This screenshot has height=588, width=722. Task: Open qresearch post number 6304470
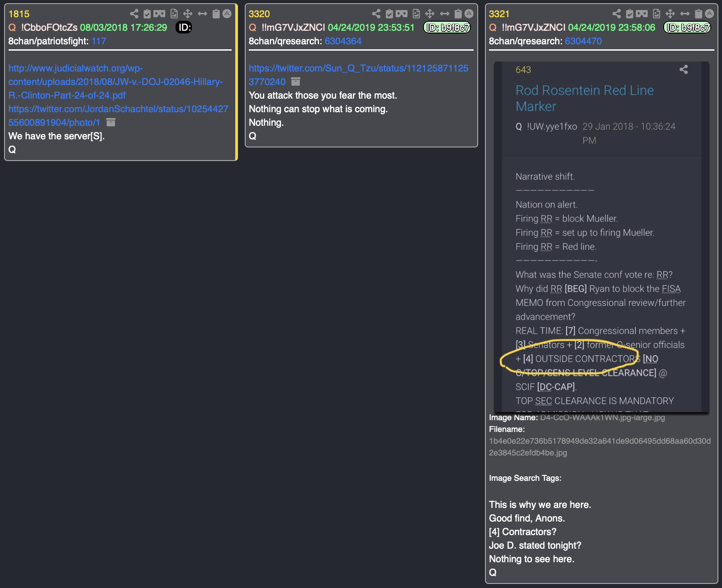tap(583, 41)
